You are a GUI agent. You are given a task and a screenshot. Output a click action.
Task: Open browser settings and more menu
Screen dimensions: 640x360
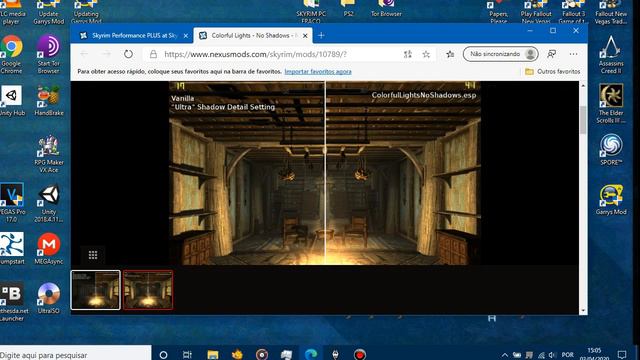point(573,54)
